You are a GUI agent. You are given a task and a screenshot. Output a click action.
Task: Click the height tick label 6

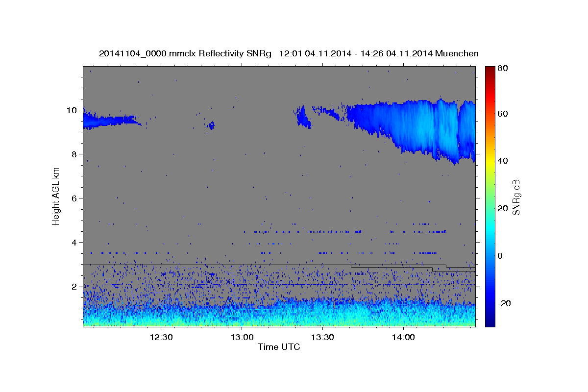(74, 198)
